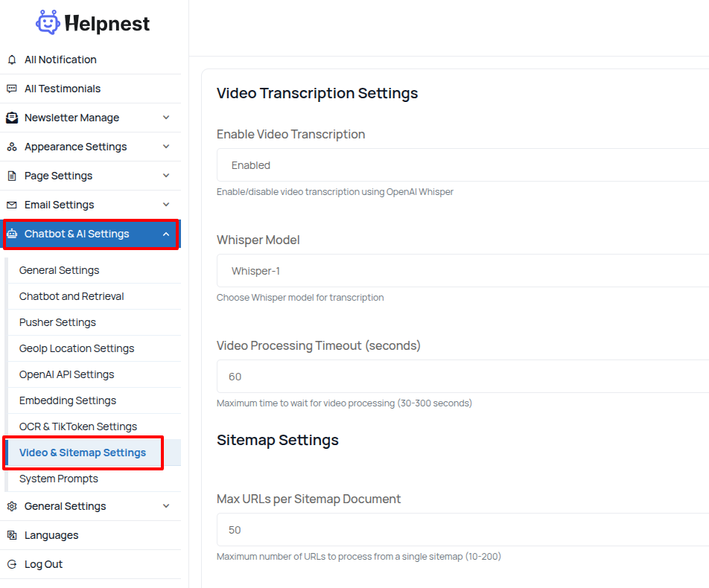
Task: Open the Enable Video Transcription dropdown
Action: [x=462, y=165]
